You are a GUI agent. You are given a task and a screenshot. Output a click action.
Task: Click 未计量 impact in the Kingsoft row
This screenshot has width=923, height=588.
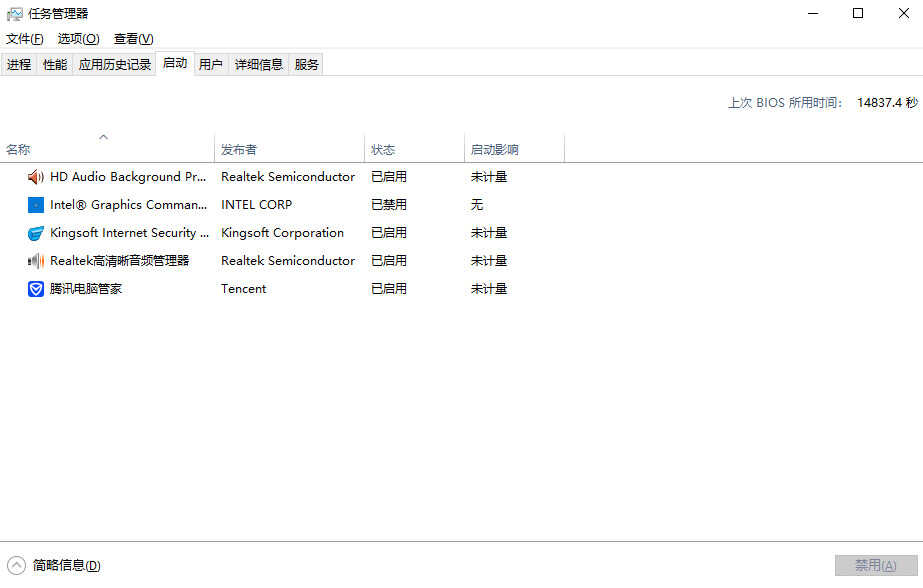pyautogui.click(x=489, y=233)
